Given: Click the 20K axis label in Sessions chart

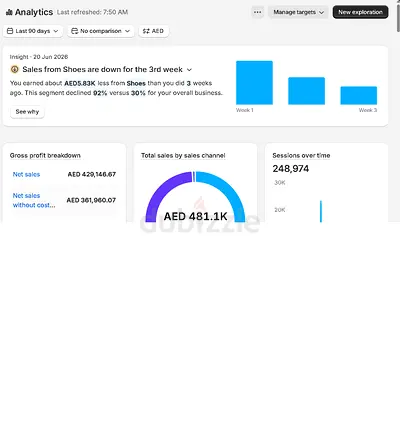Looking at the screenshot, I should [x=280, y=210].
